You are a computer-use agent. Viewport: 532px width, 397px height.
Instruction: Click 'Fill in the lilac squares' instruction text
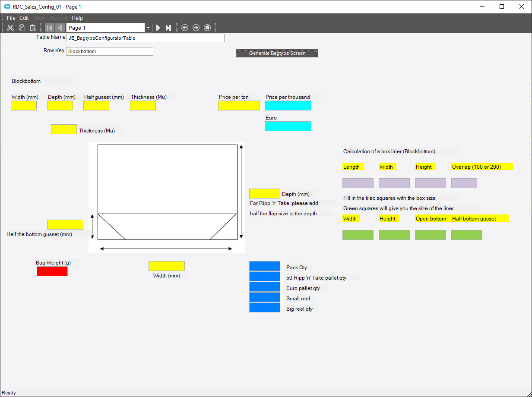pos(389,198)
